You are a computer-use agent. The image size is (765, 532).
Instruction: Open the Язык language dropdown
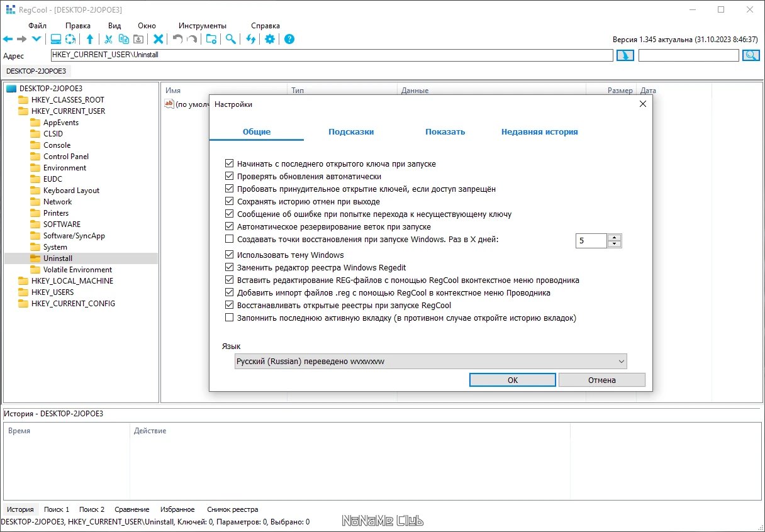430,361
